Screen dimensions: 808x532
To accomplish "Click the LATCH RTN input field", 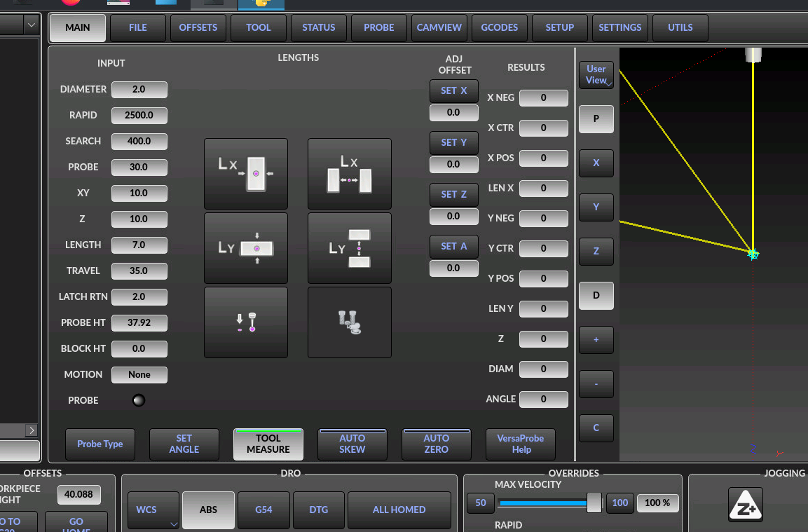I will click(139, 297).
